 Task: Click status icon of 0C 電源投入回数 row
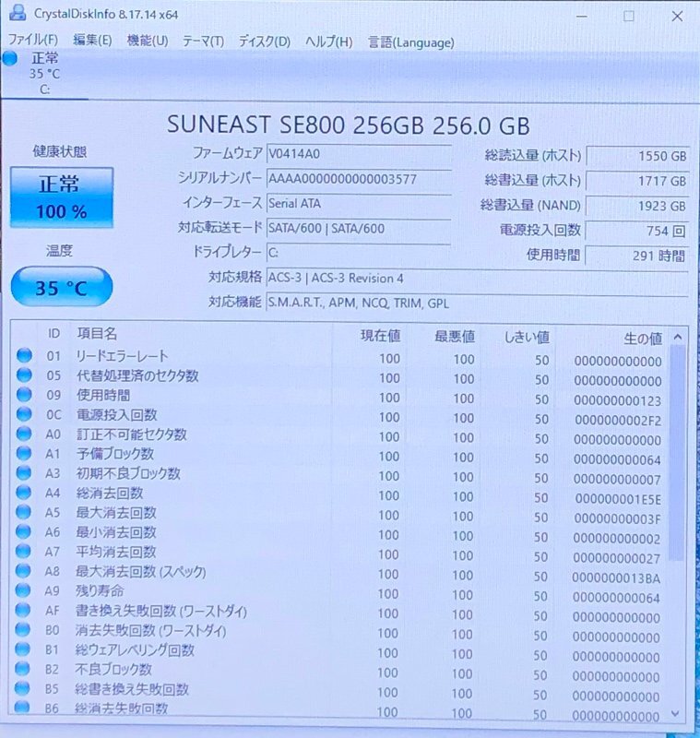point(24,414)
